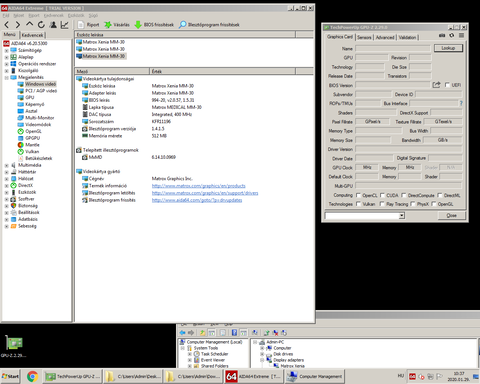Select the OpenGL item in AIDA64 tree
This screenshot has height=384, width=480.
30,131
